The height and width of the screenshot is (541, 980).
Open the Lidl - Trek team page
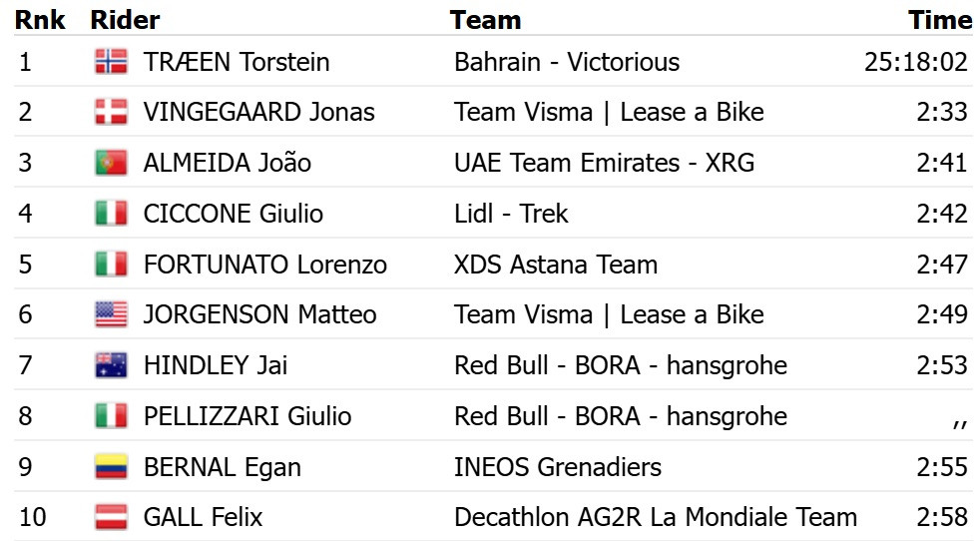point(511,214)
